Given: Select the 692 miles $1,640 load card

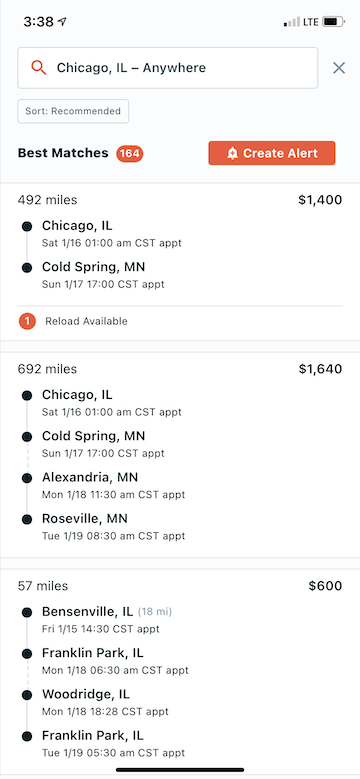Looking at the screenshot, I should 180,455.
